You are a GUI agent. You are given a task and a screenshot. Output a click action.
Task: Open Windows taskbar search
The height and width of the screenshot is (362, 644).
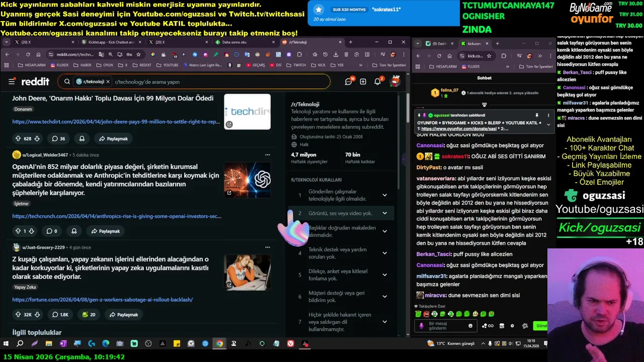[x=20, y=344]
